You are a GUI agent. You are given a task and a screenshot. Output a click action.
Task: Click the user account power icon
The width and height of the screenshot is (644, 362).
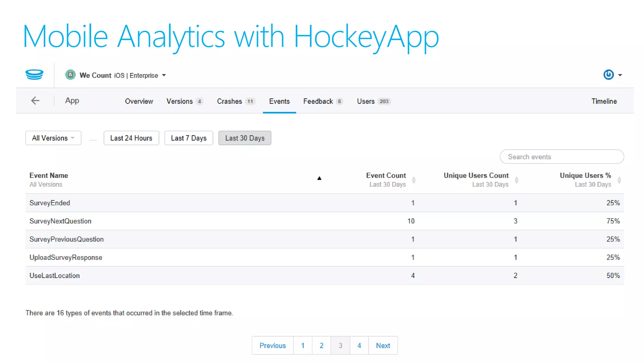608,75
